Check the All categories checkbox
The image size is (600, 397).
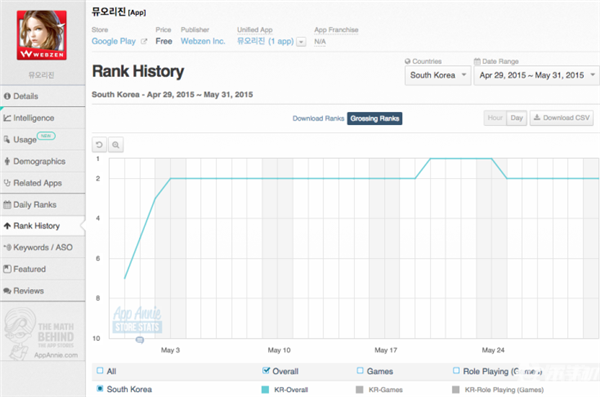[x=100, y=371]
